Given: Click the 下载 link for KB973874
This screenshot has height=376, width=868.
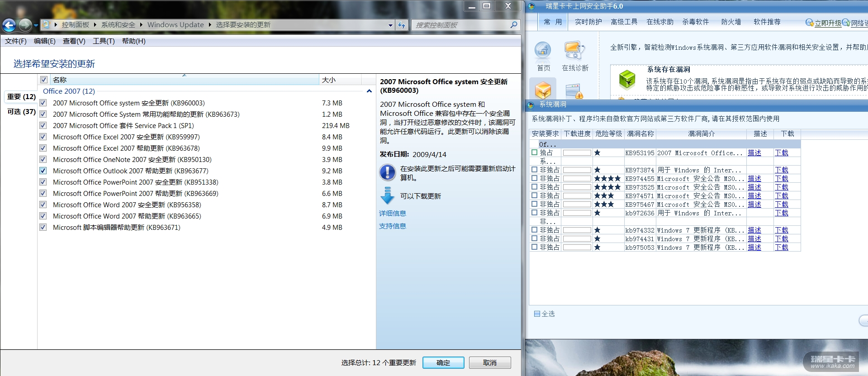Looking at the screenshot, I should coord(782,170).
